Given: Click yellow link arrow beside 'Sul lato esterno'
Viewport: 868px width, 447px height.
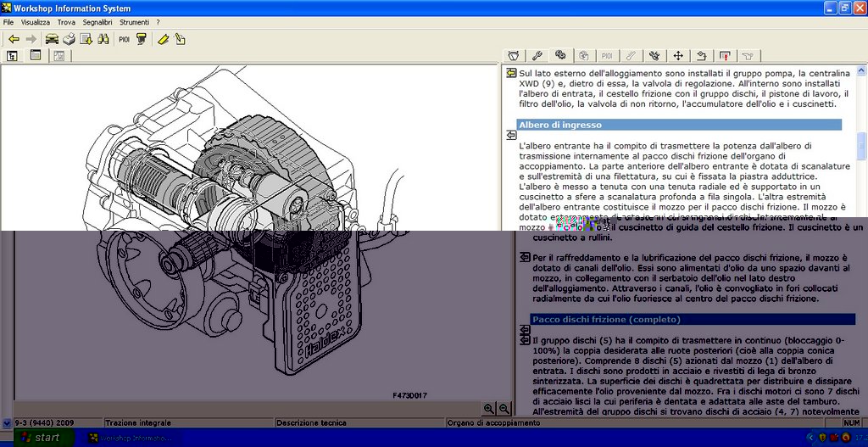Looking at the screenshot, I should tap(511, 73).
